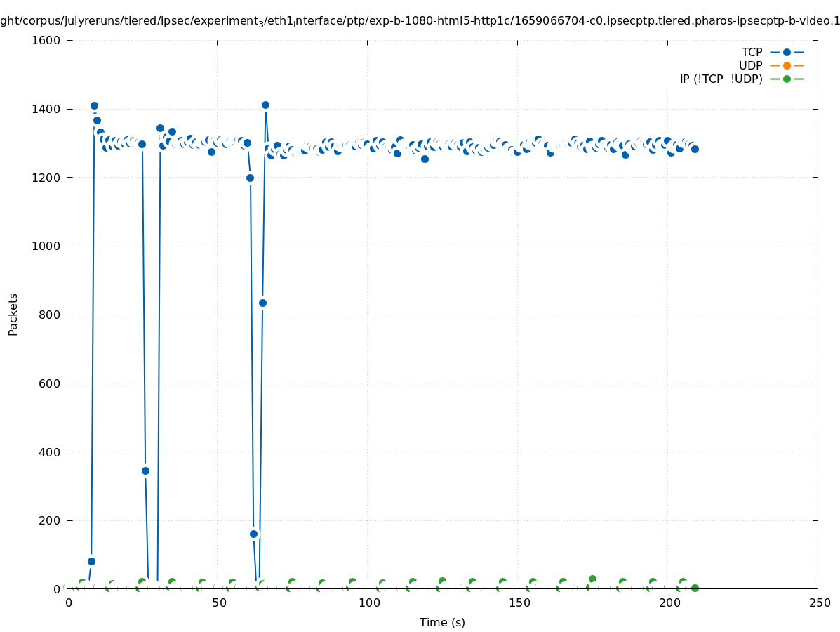The height and width of the screenshot is (632, 840).
Task: Click the green IP (!TCP !UDP) legend marker
Action: pyautogui.click(x=787, y=79)
